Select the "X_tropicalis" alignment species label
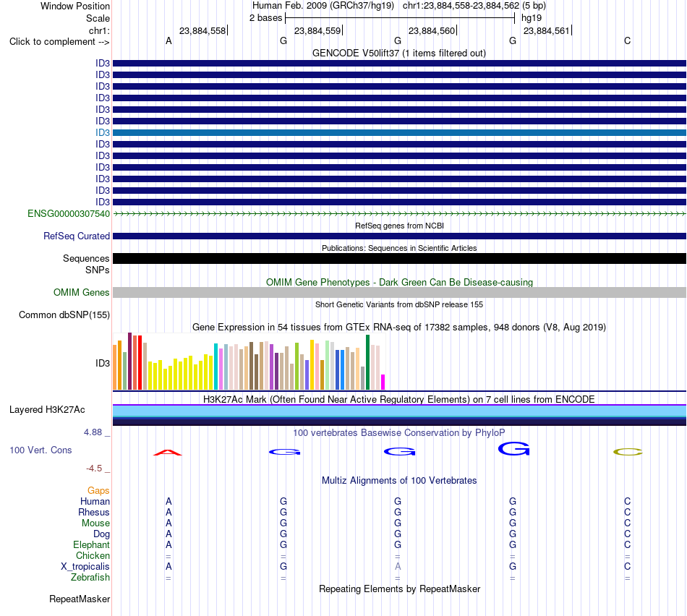The width and height of the screenshot is (687, 616). [85, 567]
